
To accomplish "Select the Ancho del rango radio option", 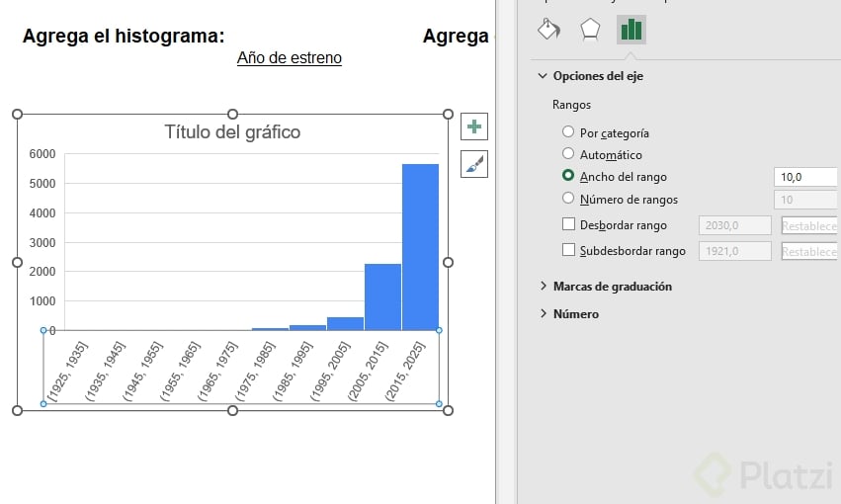I will [568, 175].
